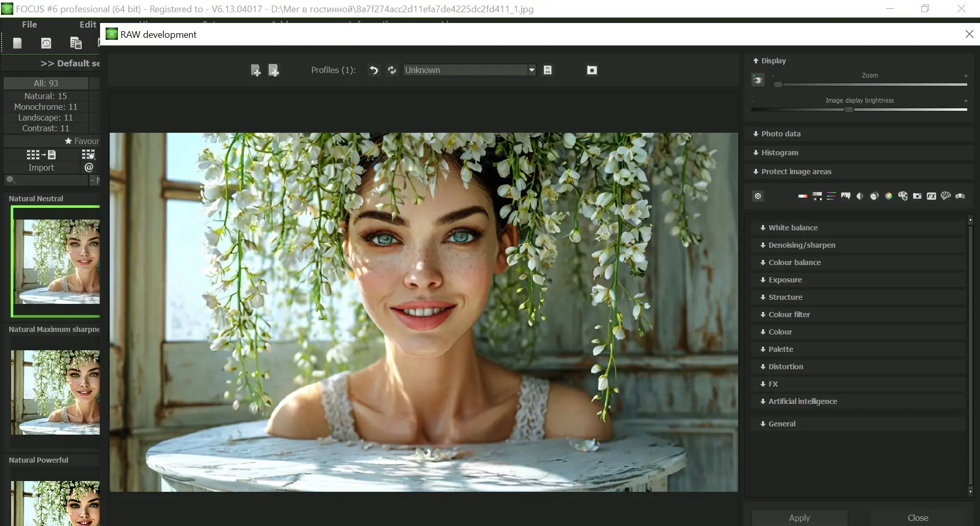The image size is (980, 526).
Task: Expand the Distortion panel
Action: [x=859, y=367]
